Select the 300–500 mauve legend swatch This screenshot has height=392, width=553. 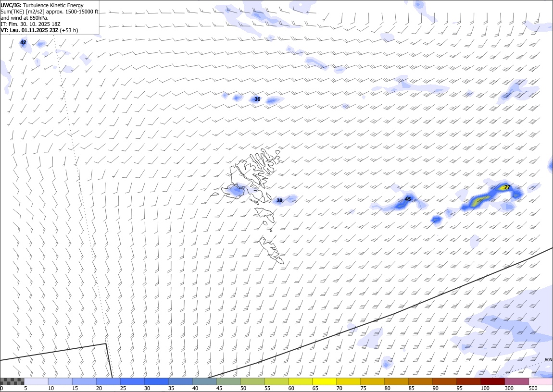(516, 381)
